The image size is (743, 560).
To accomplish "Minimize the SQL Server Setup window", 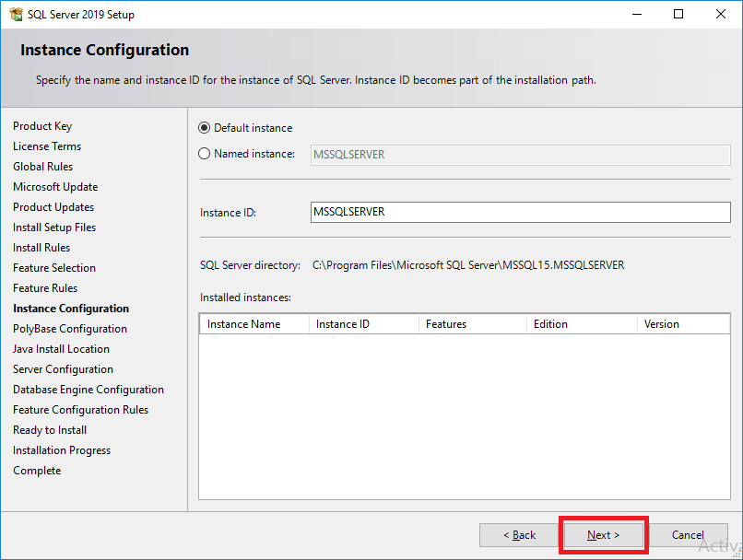I will [637, 14].
